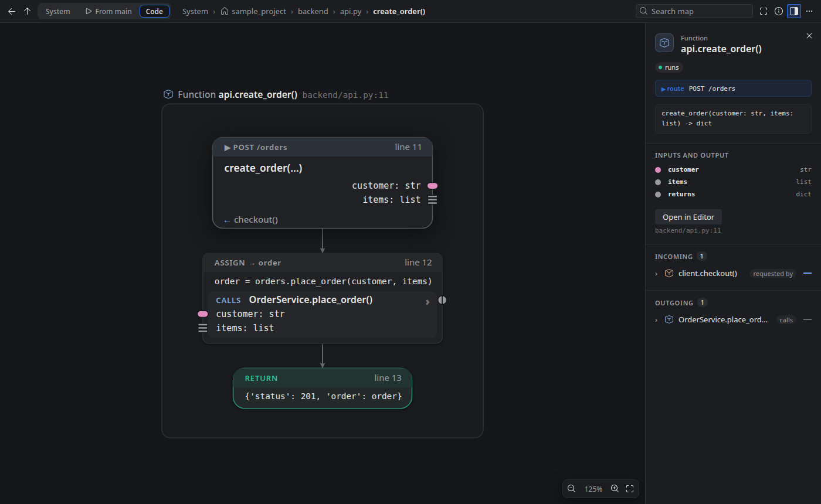
Task: Click the function cube icon in the details panel header
Action: coord(664,43)
